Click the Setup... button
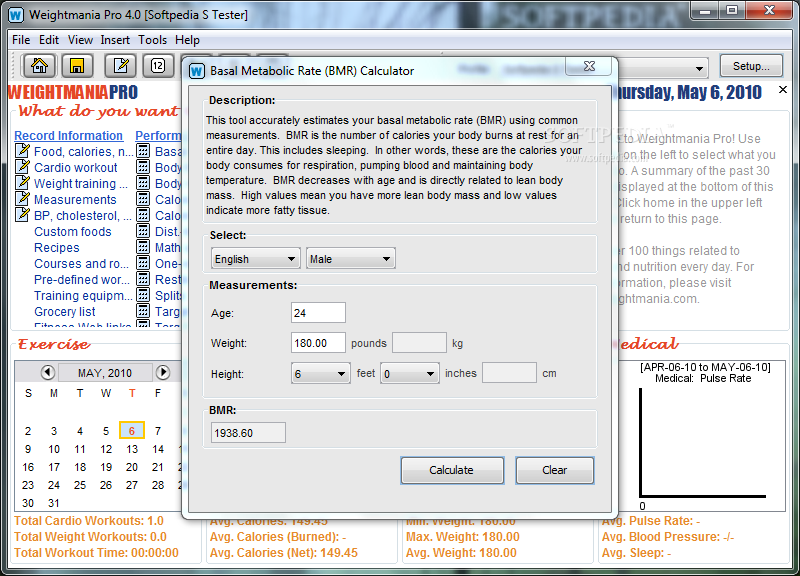Image resolution: width=800 pixels, height=576 pixels. (751, 66)
